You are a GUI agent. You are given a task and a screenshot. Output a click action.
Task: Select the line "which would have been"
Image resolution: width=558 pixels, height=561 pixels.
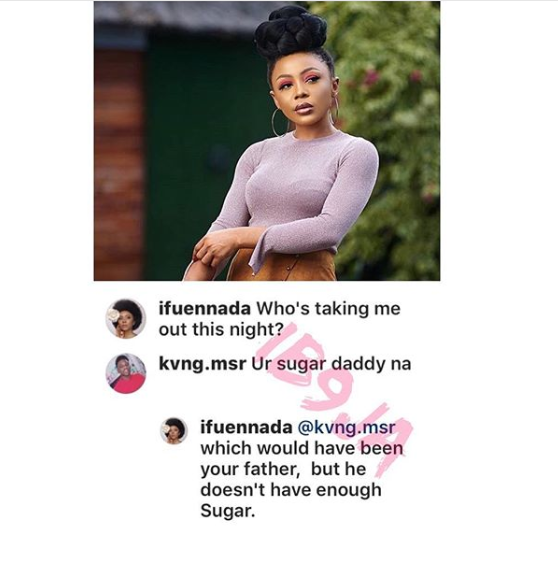point(302,448)
